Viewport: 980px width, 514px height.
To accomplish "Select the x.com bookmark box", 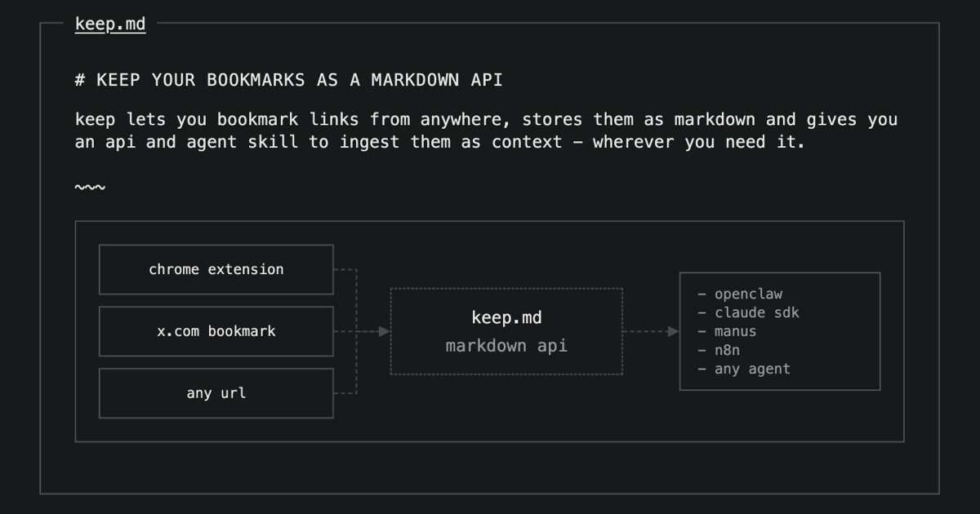I will click(216, 331).
